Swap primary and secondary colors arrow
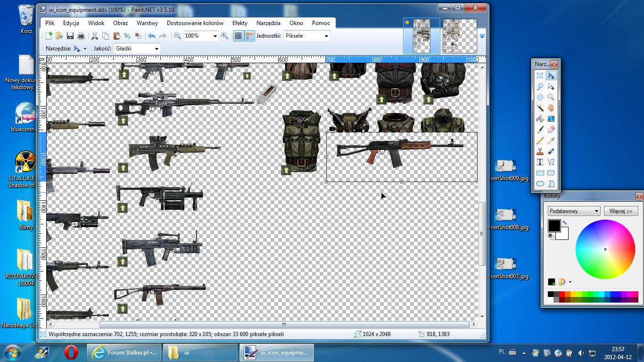644x362 pixels. coord(564,222)
